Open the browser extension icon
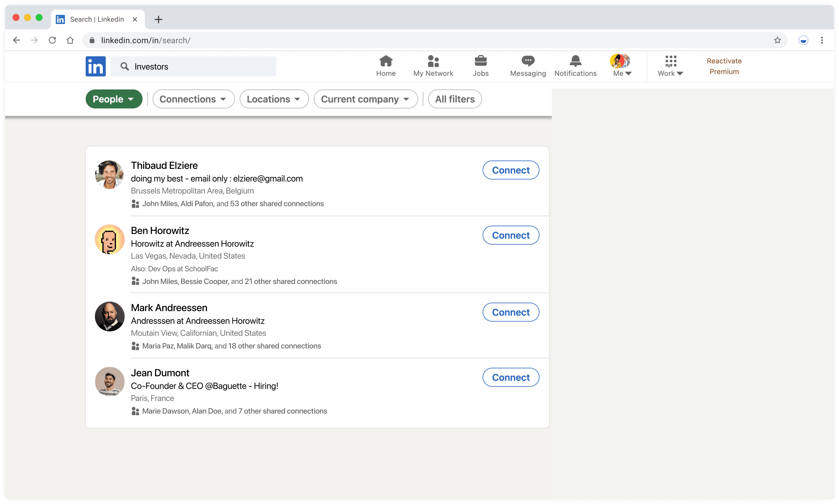Viewport: 839px width, 504px height. (803, 40)
